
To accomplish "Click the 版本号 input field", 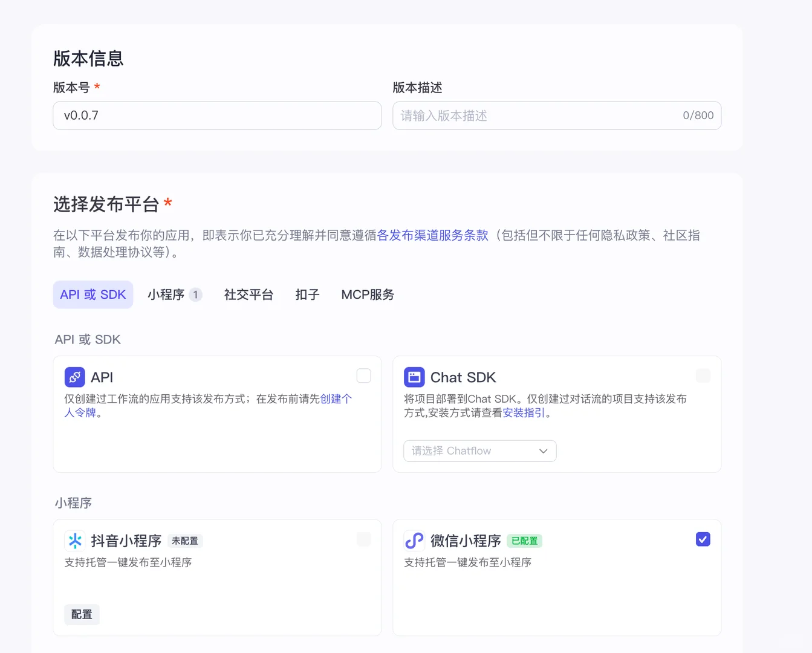I will tap(217, 115).
